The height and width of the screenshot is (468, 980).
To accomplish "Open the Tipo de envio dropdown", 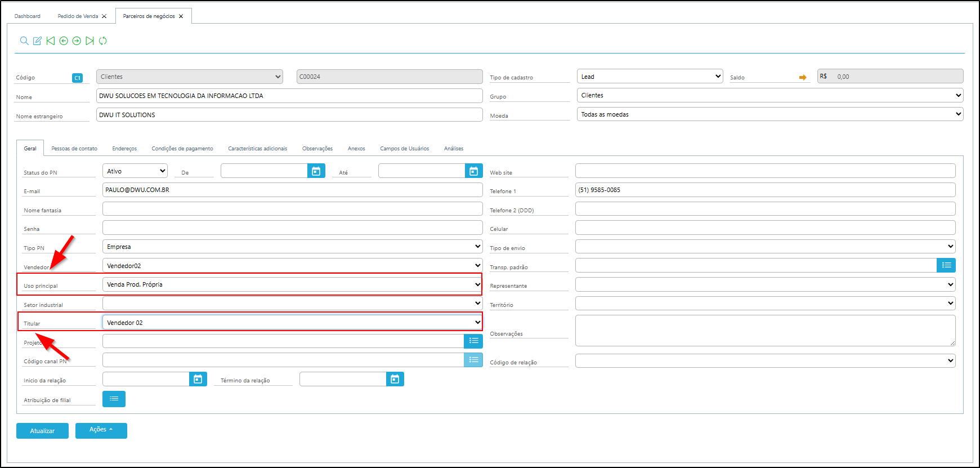I will (766, 247).
